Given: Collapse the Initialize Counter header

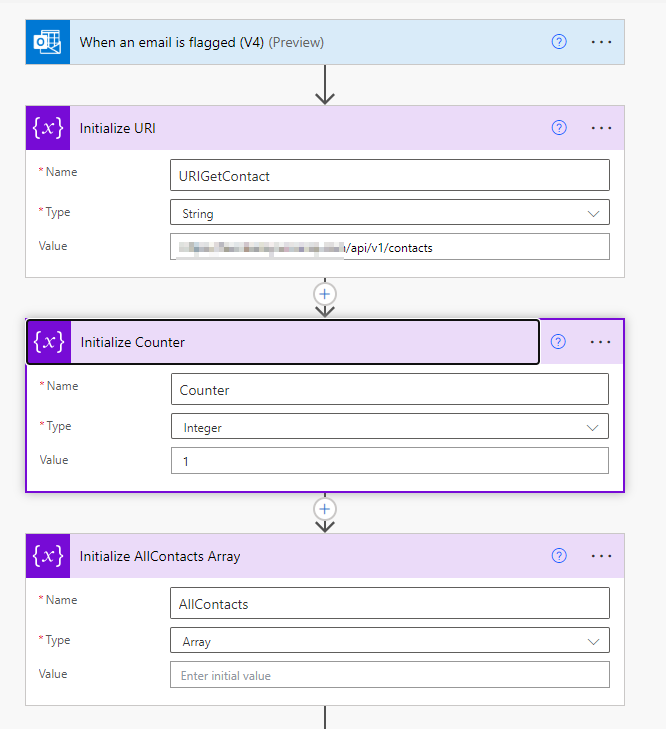Looking at the screenshot, I should click(x=300, y=342).
